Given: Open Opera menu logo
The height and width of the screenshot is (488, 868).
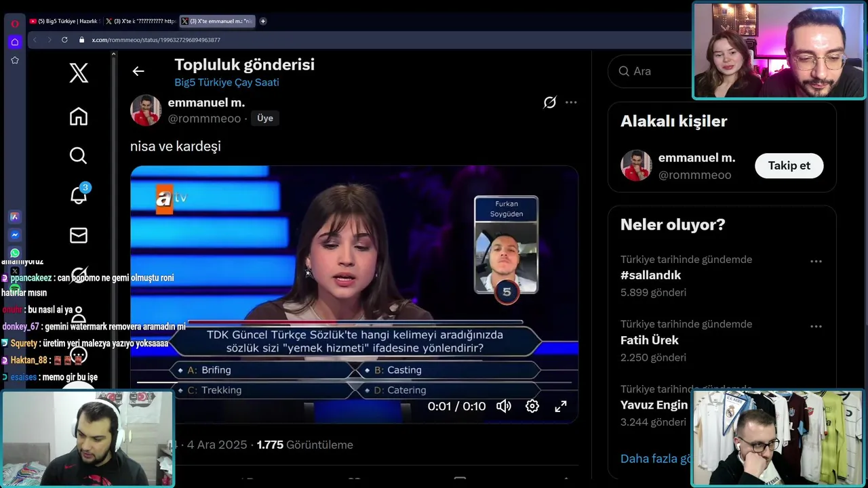Looking at the screenshot, I should (15, 24).
